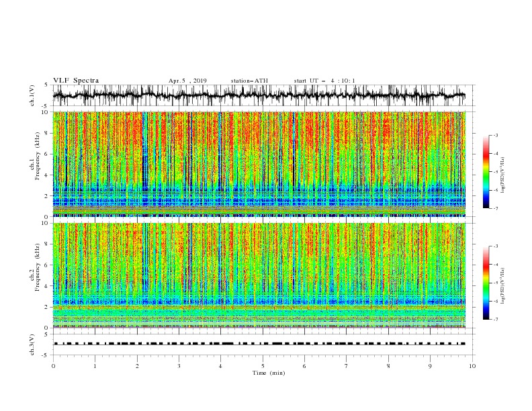Click the time axis tick label '3'
The width and height of the screenshot is (532, 411).
point(179,366)
